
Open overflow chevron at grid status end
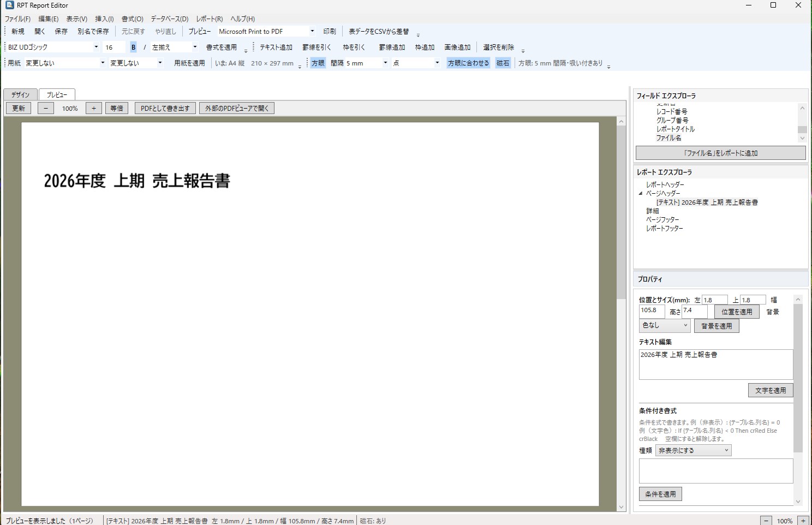pos(608,67)
